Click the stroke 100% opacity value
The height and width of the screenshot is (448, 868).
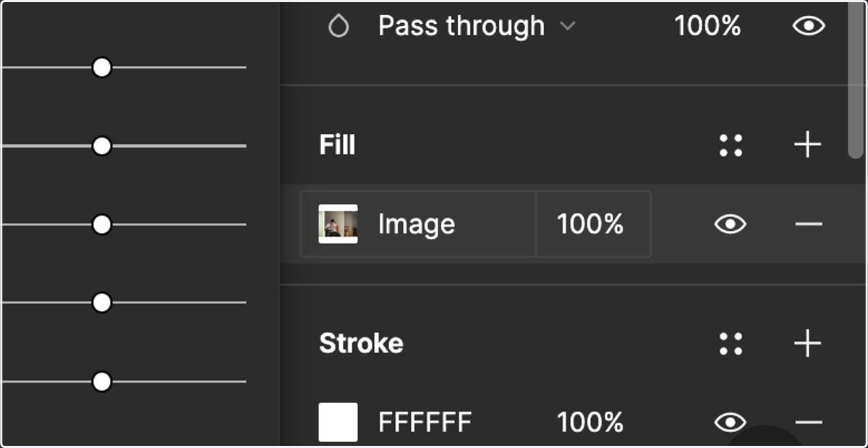click(590, 422)
